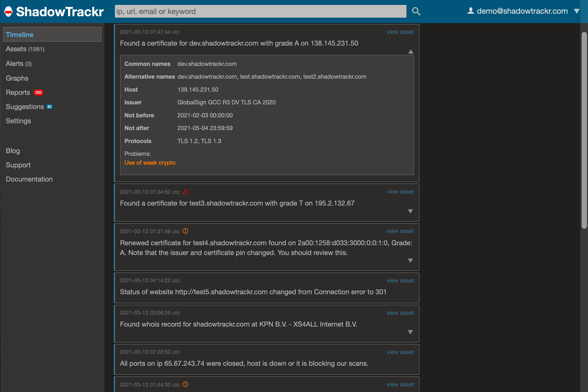This screenshot has height=392, width=588.
Task: Open Reports via its red 392 badge
Action: [x=38, y=92]
